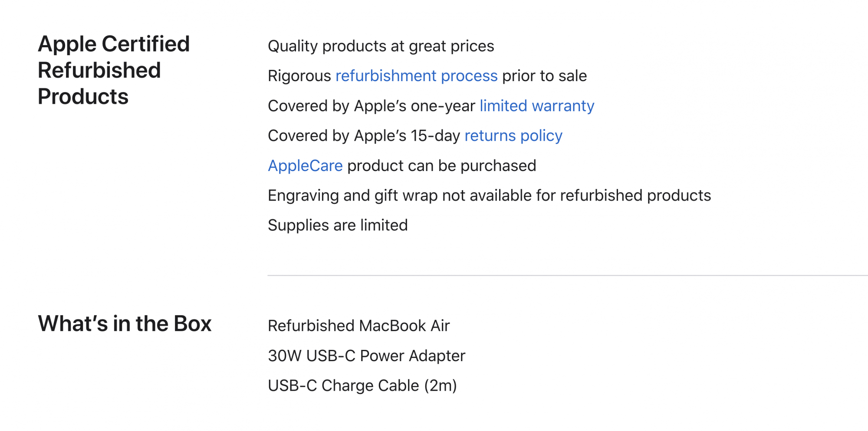
Task: Visit the AppleCare link
Action: pyautogui.click(x=305, y=166)
